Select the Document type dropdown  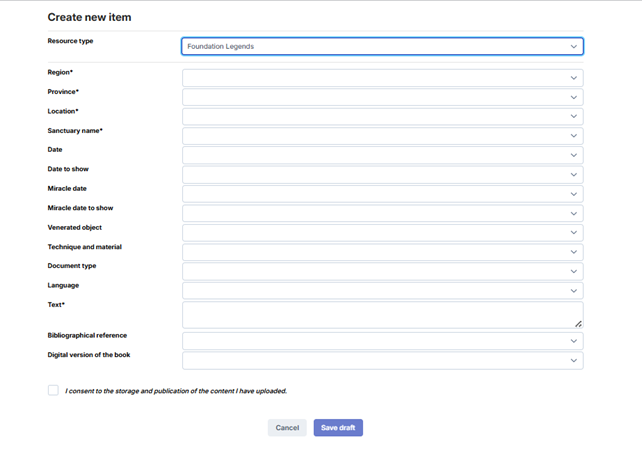[382, 272]
